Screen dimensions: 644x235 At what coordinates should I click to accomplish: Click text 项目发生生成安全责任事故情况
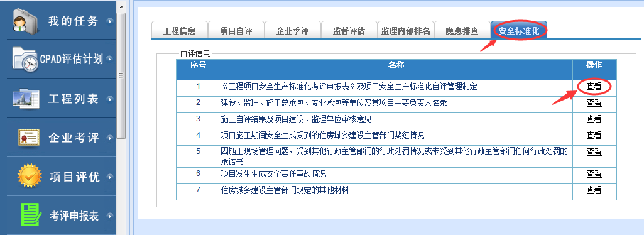[273, 174]
